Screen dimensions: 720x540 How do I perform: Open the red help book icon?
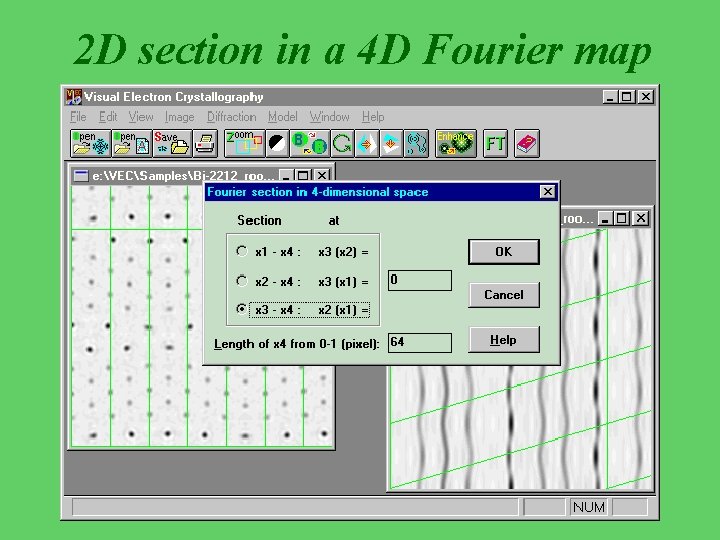(527, 143)
